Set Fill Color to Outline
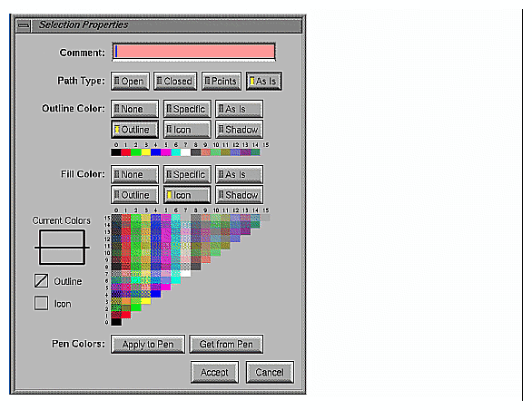This screenshot has height=410, width=532. (134, 195)
